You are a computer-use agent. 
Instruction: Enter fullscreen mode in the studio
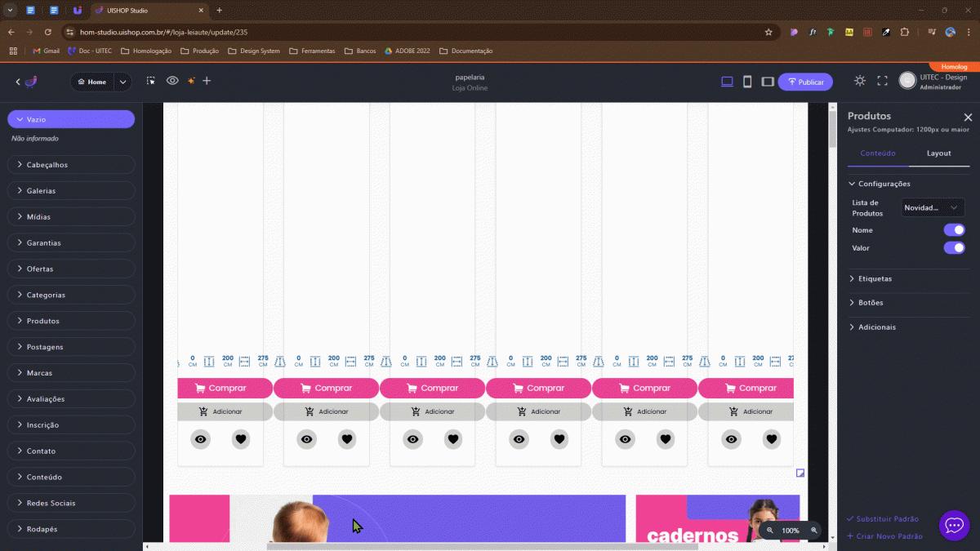tap(882, 81)
